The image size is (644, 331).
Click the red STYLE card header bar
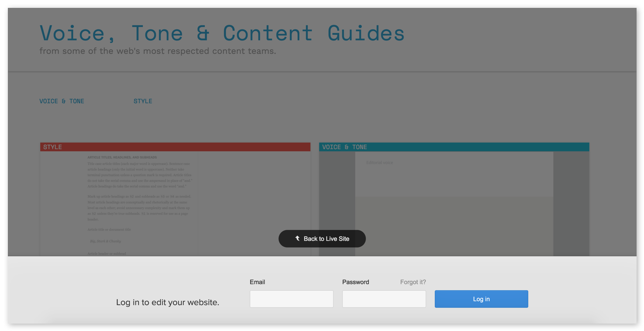pyautogui.click(x=175, y=147)
